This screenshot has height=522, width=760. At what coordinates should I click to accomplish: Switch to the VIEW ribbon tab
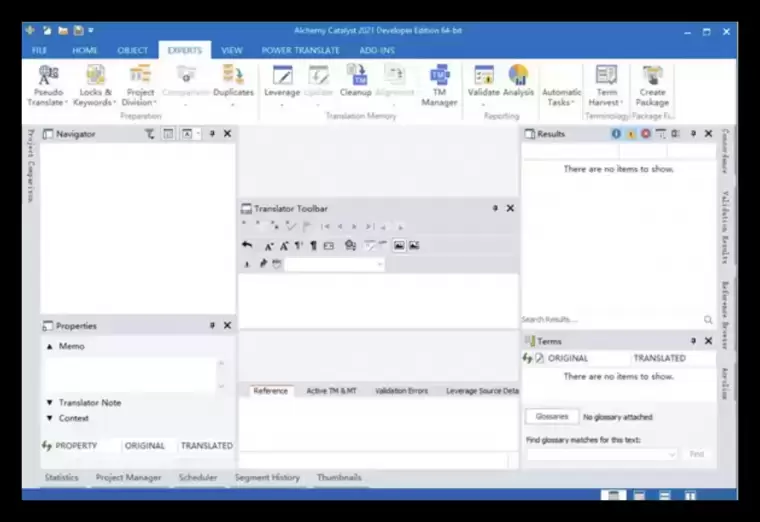(232, 50)
